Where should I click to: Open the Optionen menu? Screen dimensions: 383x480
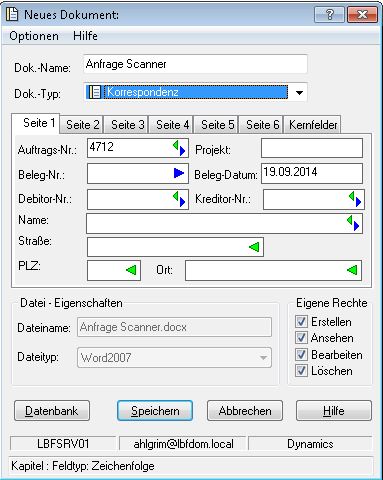34,36
